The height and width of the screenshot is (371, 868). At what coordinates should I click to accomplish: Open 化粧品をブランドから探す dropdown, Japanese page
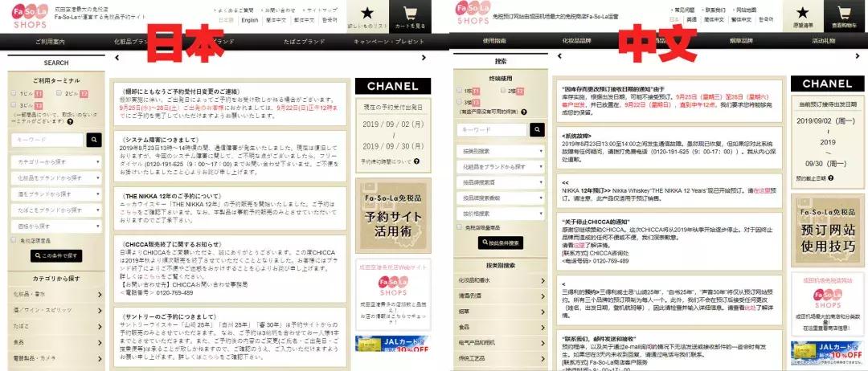point(56,178)
